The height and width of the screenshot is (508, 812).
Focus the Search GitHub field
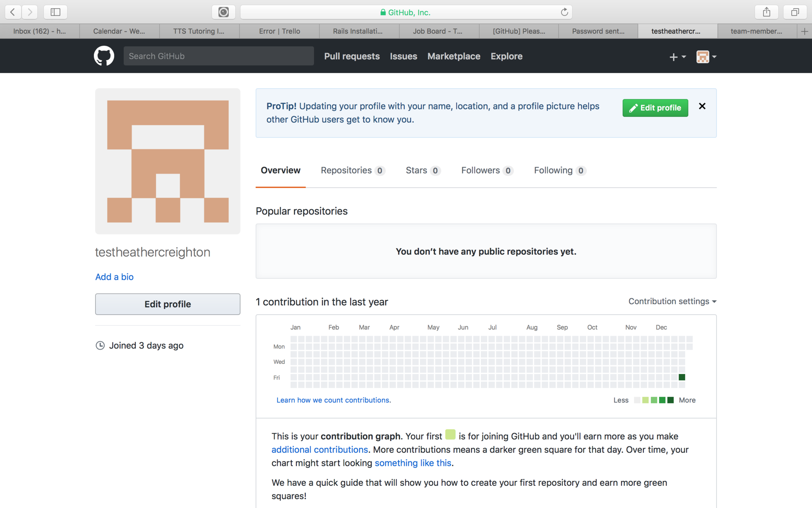(218, 56)
